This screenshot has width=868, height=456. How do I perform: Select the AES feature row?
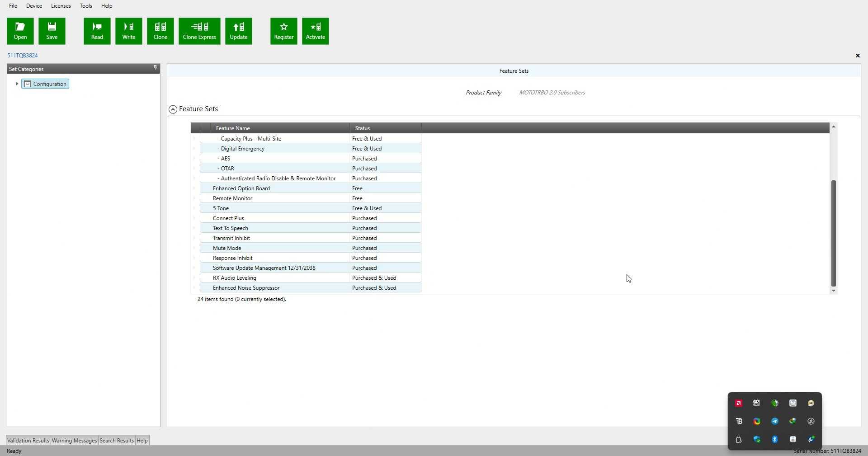pos(311,159)
